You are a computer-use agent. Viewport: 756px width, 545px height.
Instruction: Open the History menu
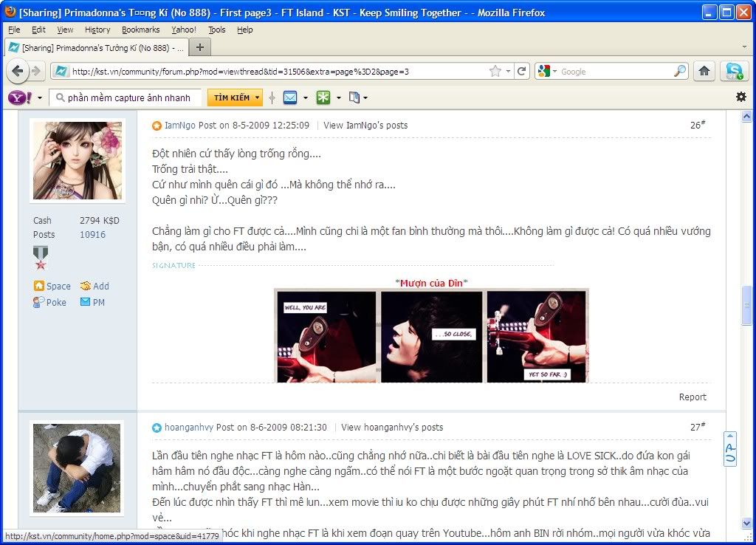(97, 30)
